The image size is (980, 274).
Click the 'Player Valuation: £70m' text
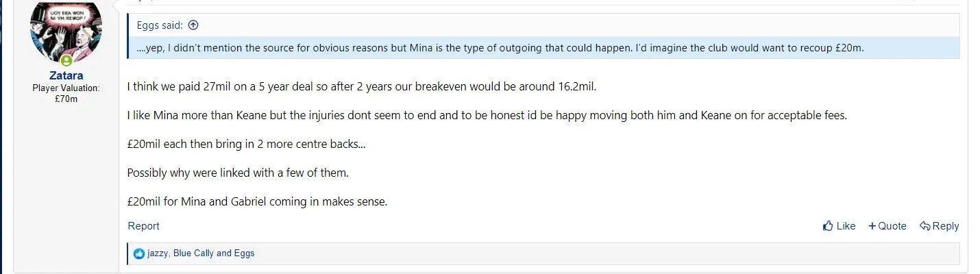(x=66, y=94)
